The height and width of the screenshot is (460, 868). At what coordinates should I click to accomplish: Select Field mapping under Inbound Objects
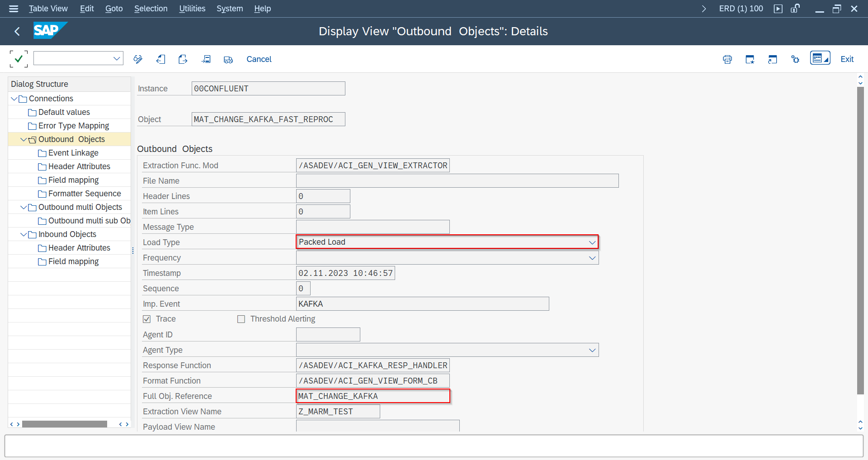[x=73, y=261]
